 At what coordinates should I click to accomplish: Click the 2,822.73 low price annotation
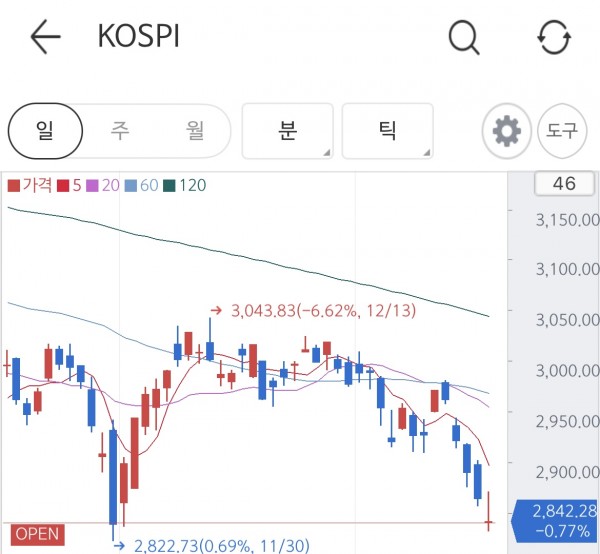(212, 546)
